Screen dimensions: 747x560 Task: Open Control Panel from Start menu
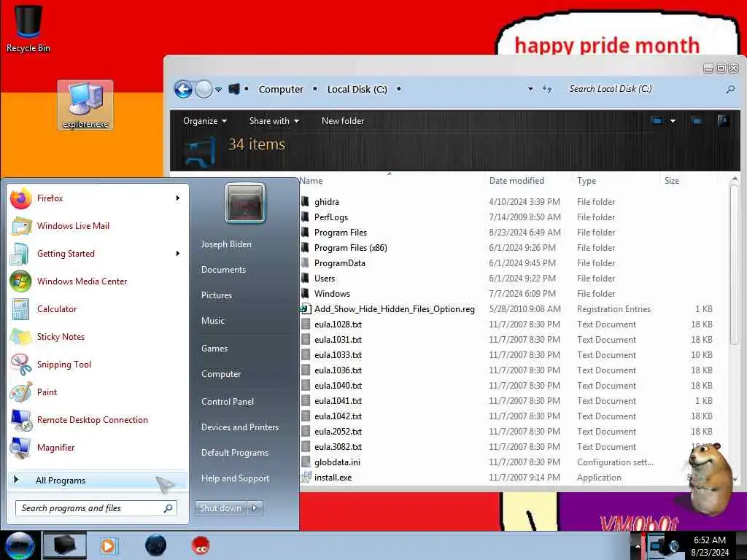pyautogui.click(x=228, y=402)
